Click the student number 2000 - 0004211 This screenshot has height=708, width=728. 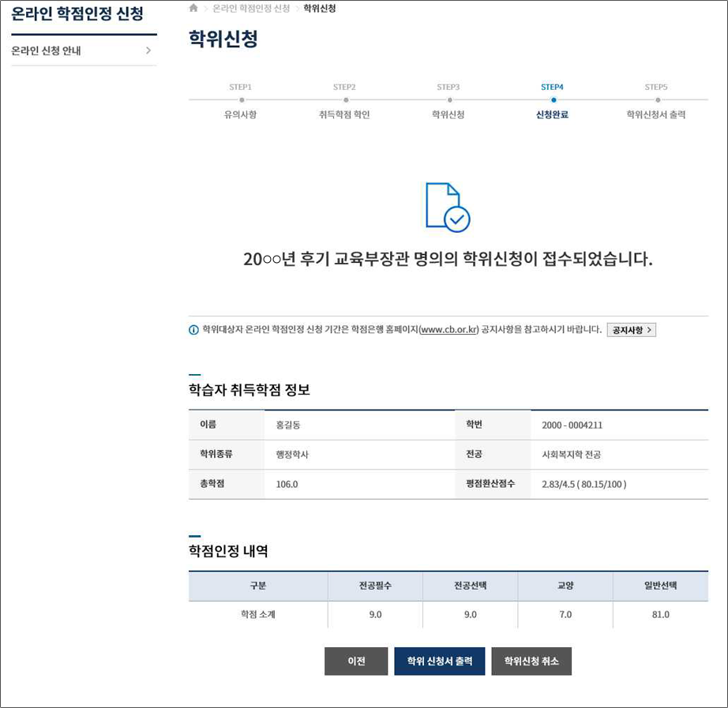click(x=572, y=425)
